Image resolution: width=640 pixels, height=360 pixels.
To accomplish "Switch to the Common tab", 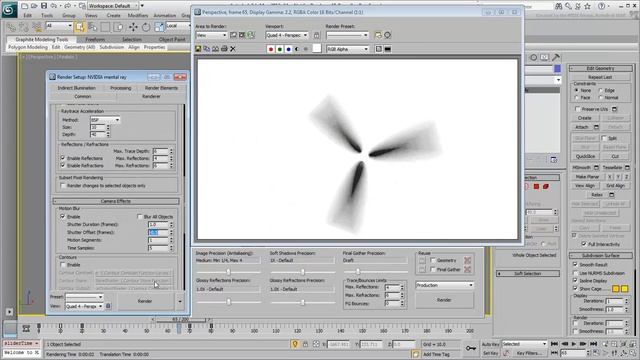I will point(83,96).
